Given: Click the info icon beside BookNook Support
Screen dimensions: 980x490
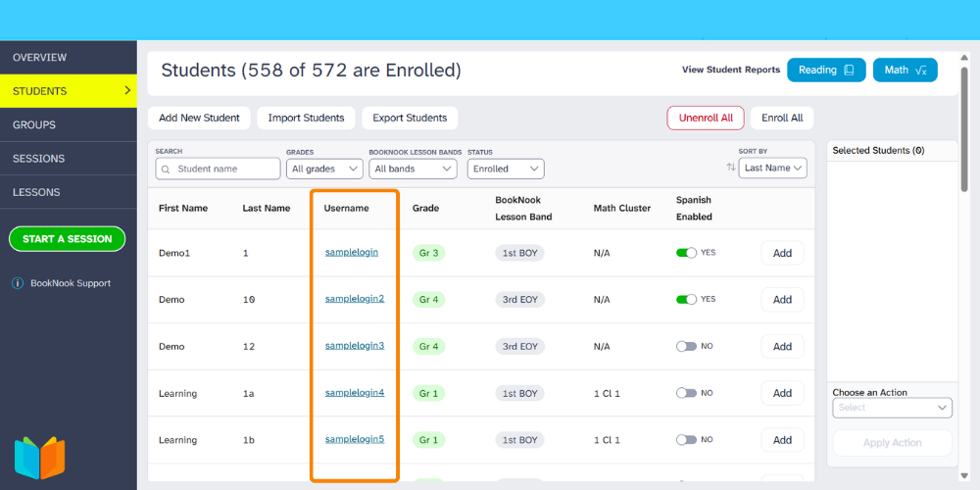Looking at the screenshot, I should (18, 283).
